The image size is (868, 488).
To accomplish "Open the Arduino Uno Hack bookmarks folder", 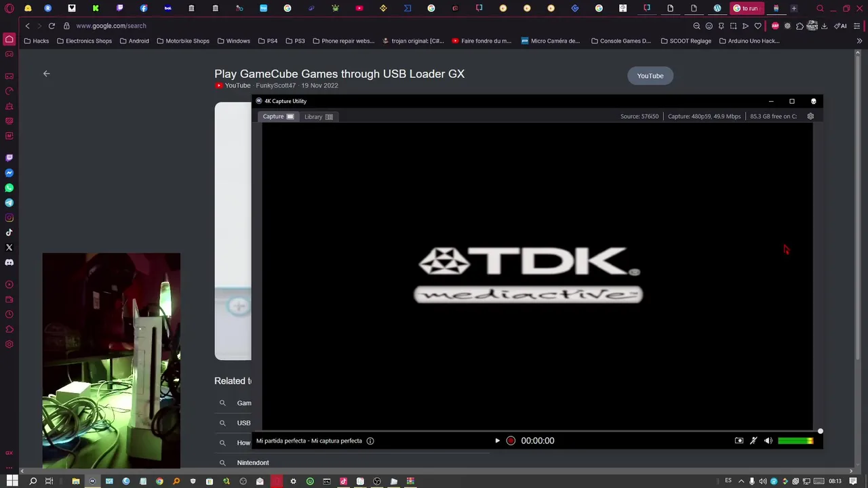I will coord(749,41).
